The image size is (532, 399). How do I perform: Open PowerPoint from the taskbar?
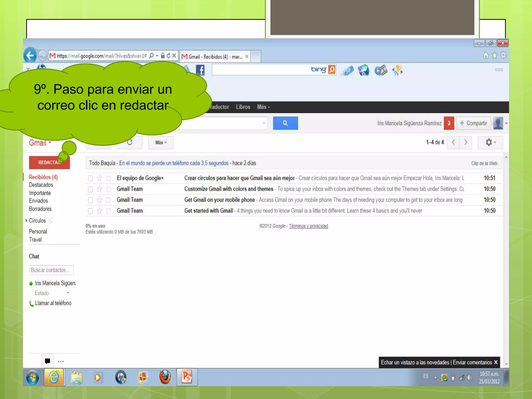(187, 377)
